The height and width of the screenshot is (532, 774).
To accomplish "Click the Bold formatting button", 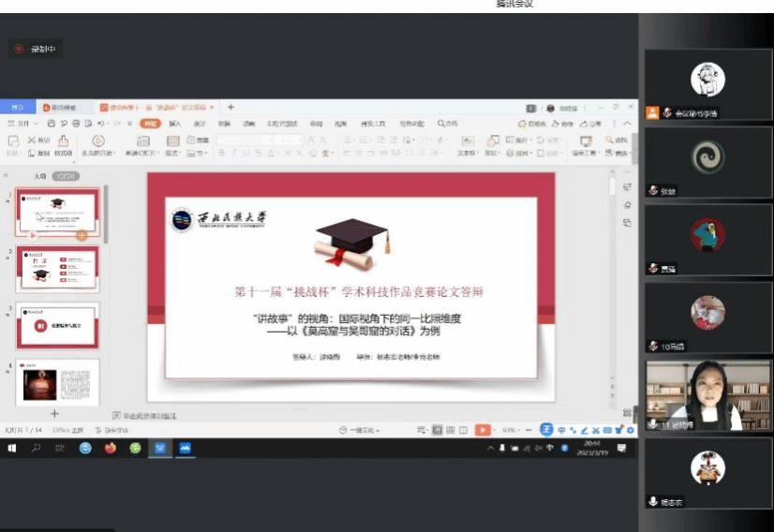I will (x=221, y=153).
